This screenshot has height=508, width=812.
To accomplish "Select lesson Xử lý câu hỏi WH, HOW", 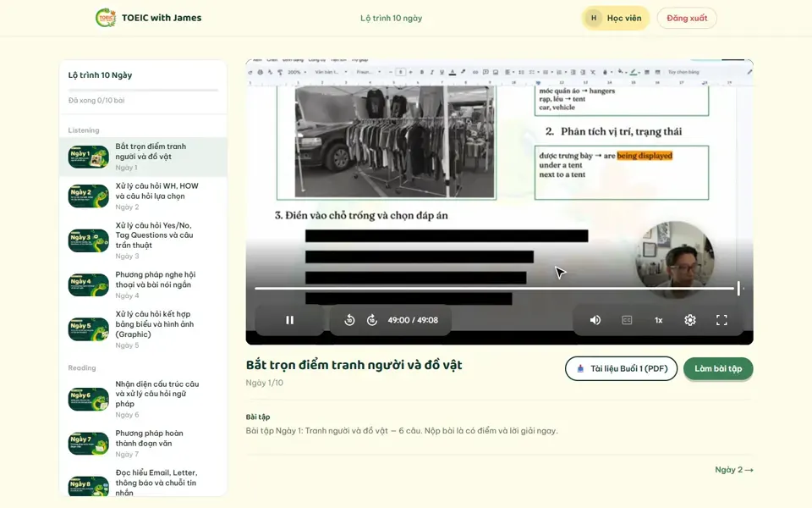I will [x=144, y=196].
